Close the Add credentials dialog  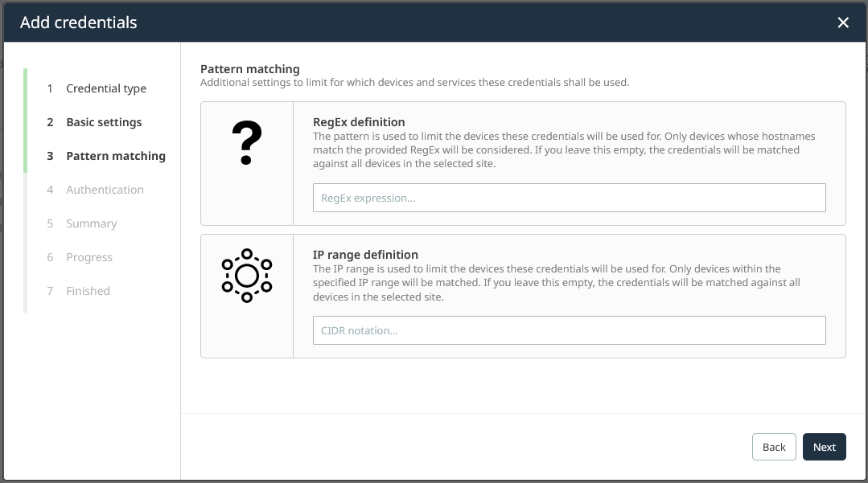tap(843, 23)
